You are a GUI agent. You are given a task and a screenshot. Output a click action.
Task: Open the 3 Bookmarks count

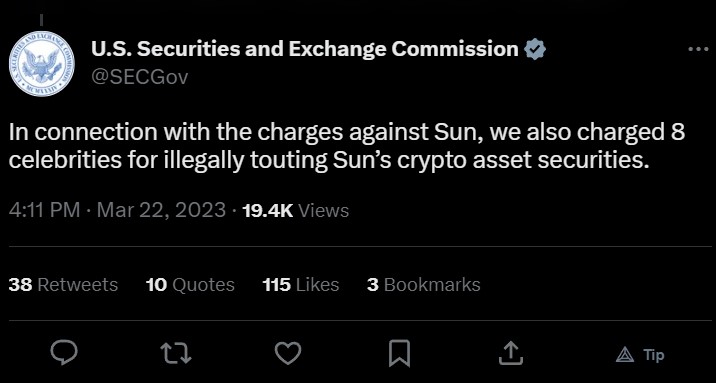coord(423,284)
